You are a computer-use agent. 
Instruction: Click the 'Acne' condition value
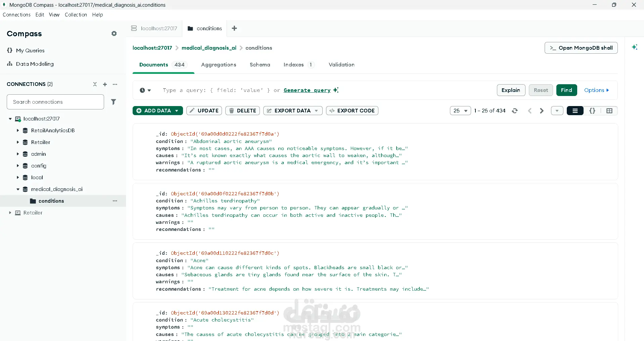tap(199, 260)
